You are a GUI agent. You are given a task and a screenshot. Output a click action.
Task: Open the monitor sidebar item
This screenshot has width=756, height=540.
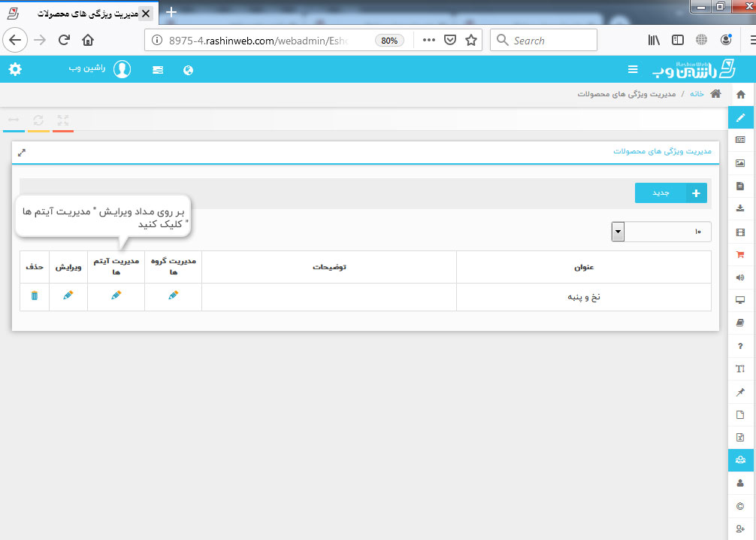740,300
